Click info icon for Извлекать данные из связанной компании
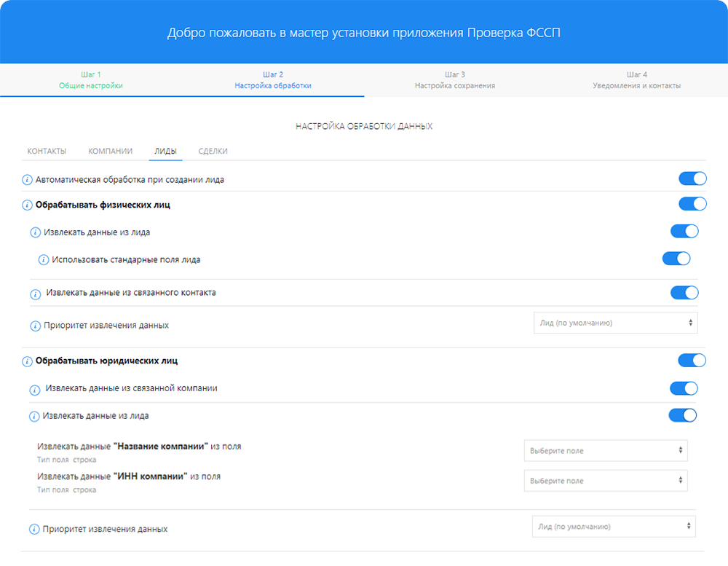The image size is (728, 566). pos(34,390)
